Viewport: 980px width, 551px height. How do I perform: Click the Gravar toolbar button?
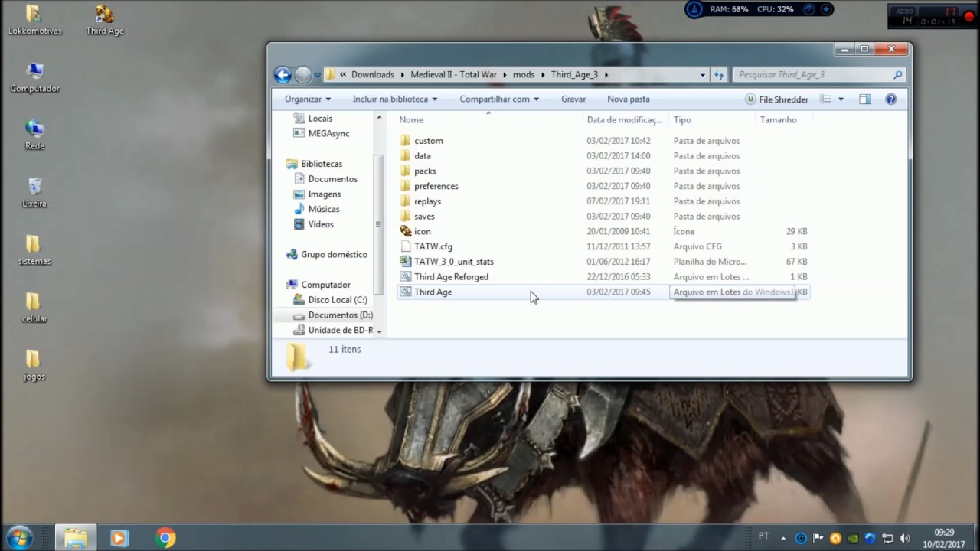[573, 99]
